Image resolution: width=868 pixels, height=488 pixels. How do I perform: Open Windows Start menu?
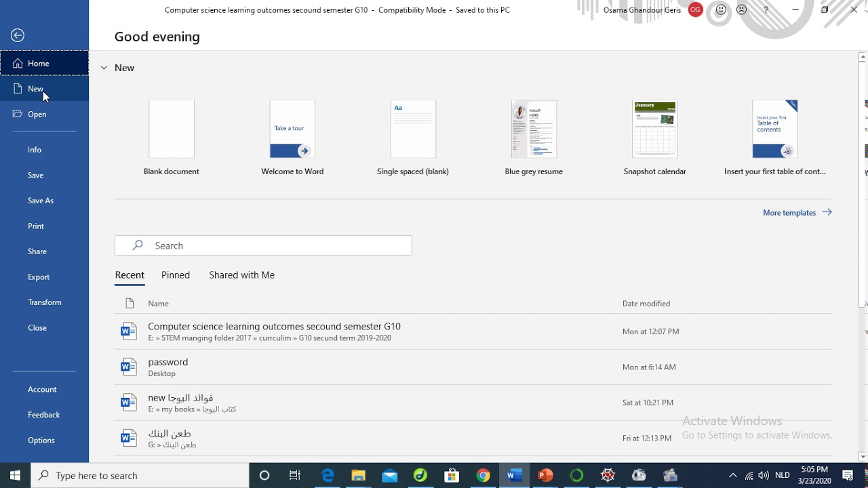coord(15,475)
